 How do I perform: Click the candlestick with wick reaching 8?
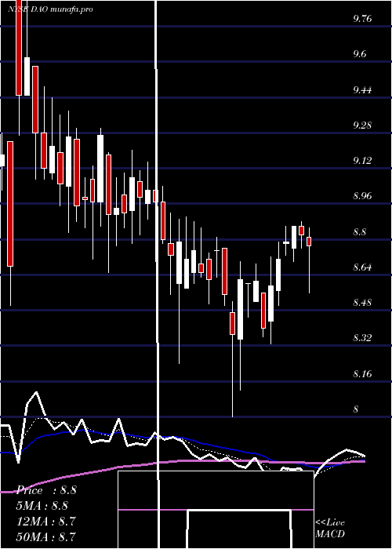point(232,323)
